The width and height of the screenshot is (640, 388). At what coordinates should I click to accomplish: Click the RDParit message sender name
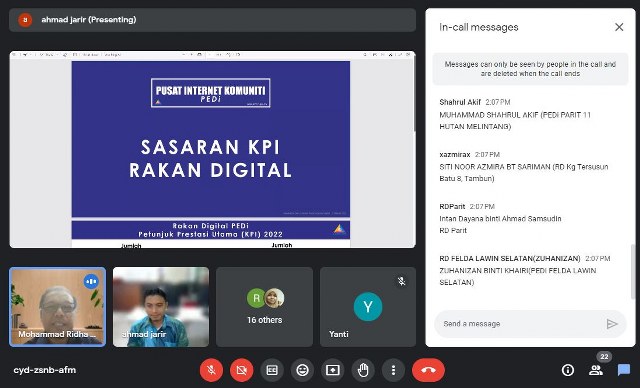pos(452,206)
